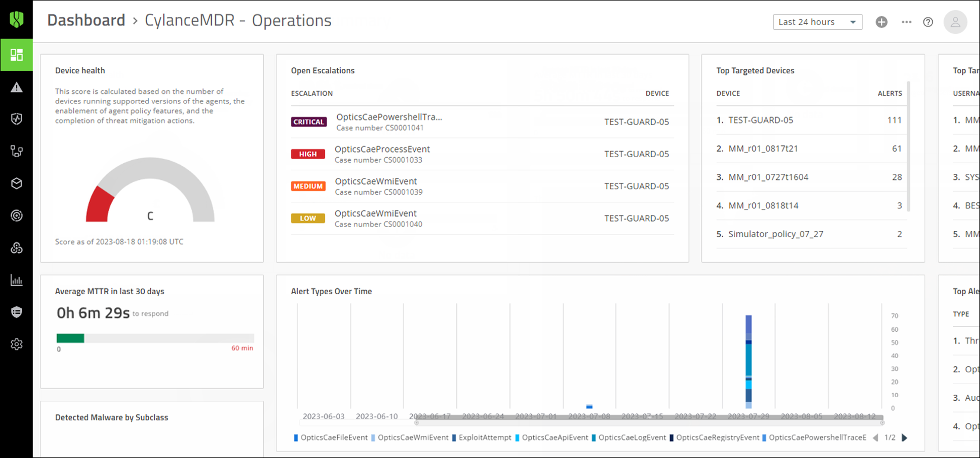The height and width of the screenshot is (458, 980).
Task: Click the Dashboard breadcrumb link
Action: [86, 20]
